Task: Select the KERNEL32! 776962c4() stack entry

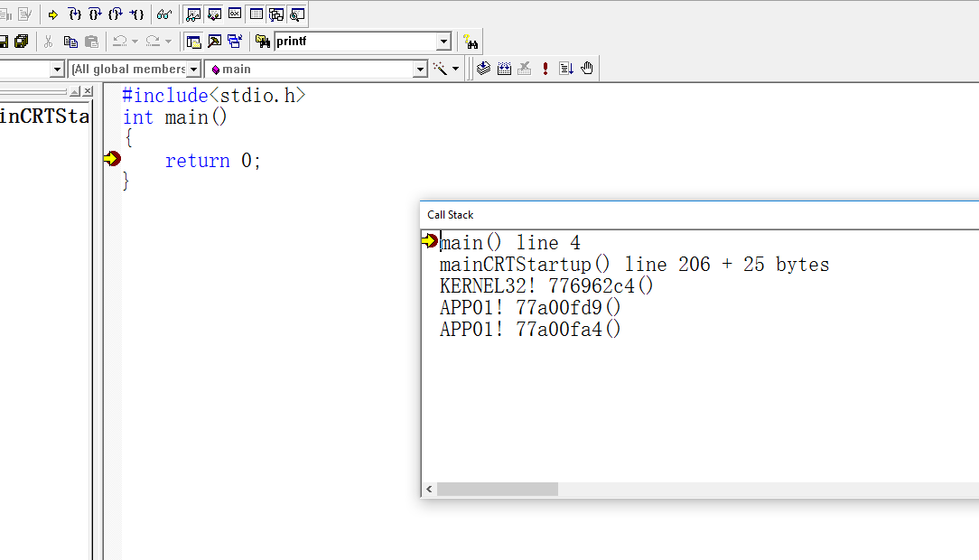Action: pos(545,286)
